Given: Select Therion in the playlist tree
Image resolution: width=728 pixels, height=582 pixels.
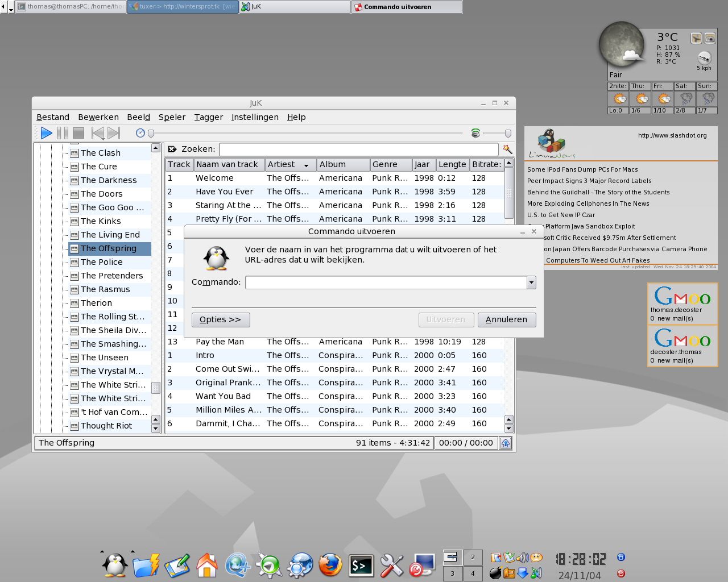Looking at the screenshot, I should point(96,303).
